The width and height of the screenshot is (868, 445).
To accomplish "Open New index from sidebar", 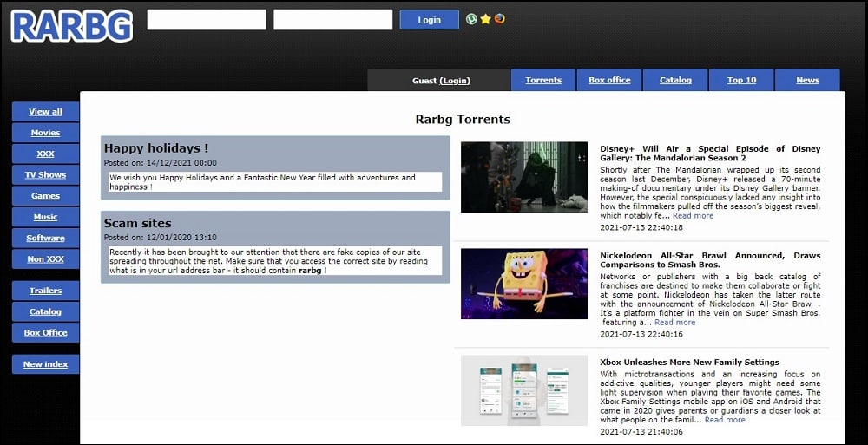I will (x=45, y=364).
